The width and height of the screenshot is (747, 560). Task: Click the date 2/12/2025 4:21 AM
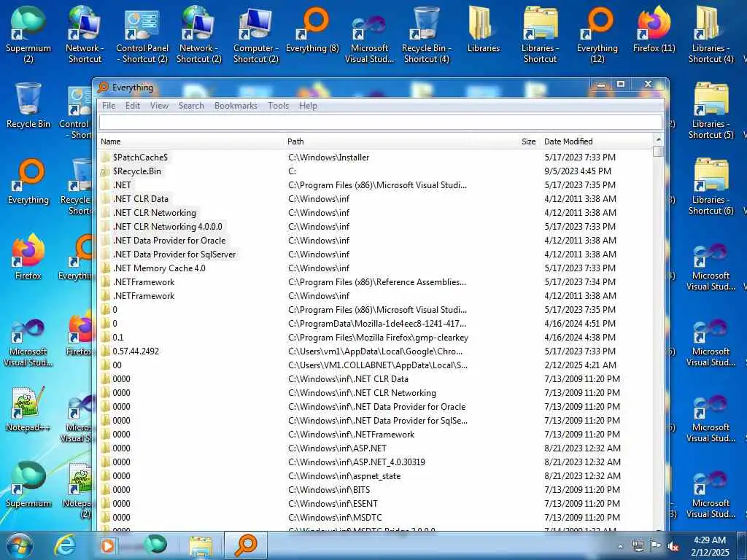[x=580, y=365]
